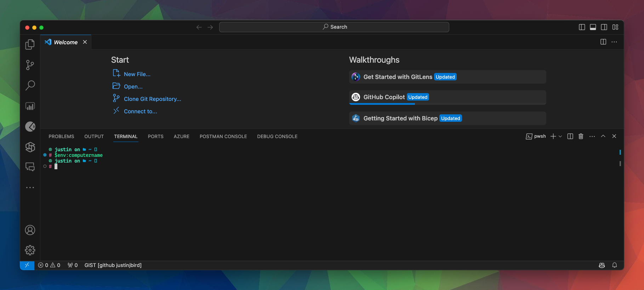
Task: Open the Source Control view
Action: [x=30, y=65]
